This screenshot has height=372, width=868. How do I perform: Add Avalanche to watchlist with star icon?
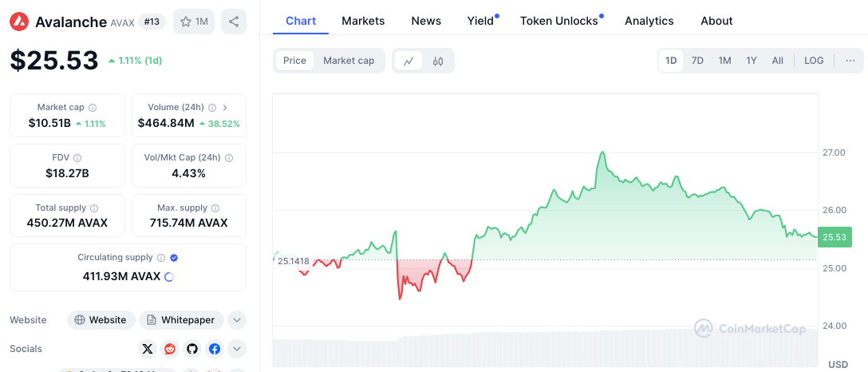pos(194,22)
